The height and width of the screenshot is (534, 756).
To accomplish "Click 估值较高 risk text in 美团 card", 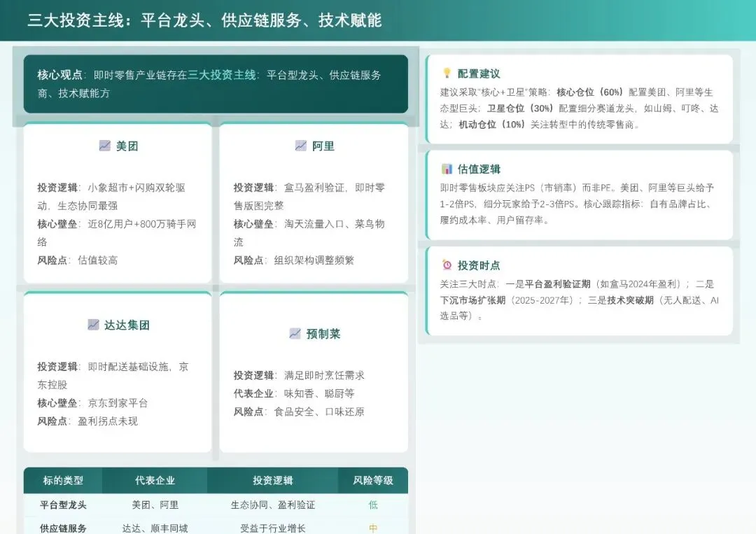I will pos(98,260).
